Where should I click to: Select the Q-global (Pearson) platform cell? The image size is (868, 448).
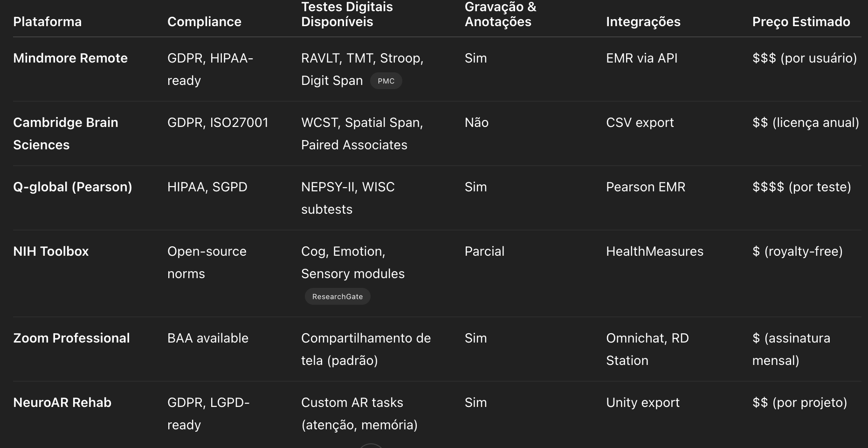(x=73, y=187)
